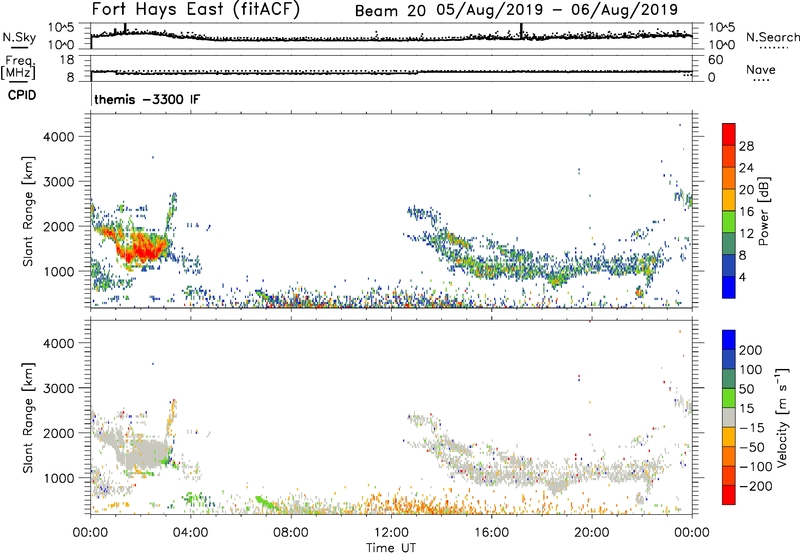Click the blue top segment of the Velocity color bar
Screen dimensions: 800x554
[729, 340]
